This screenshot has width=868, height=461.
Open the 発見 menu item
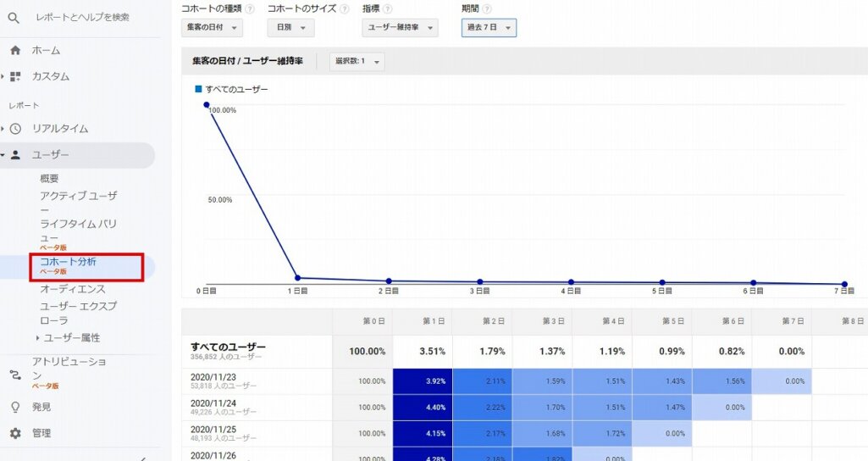[41, 408]
